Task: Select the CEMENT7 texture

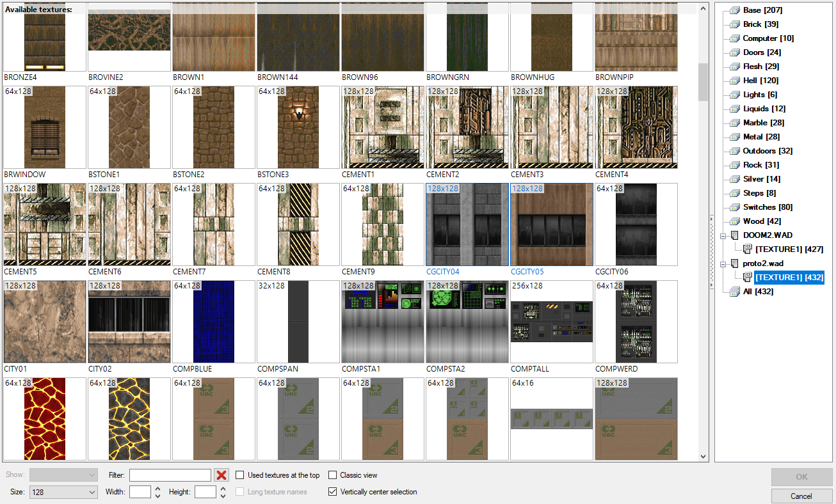Action: 213,224
